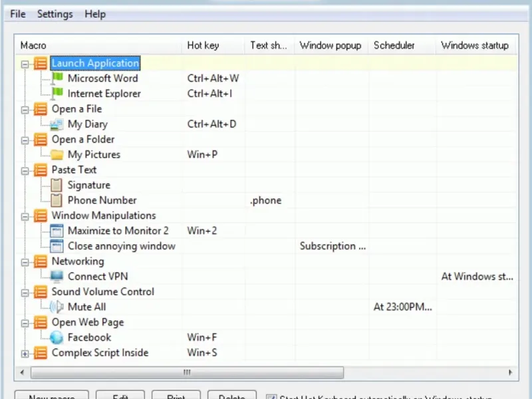Click the Print button

pyautogui.click(x=176, y=395)
